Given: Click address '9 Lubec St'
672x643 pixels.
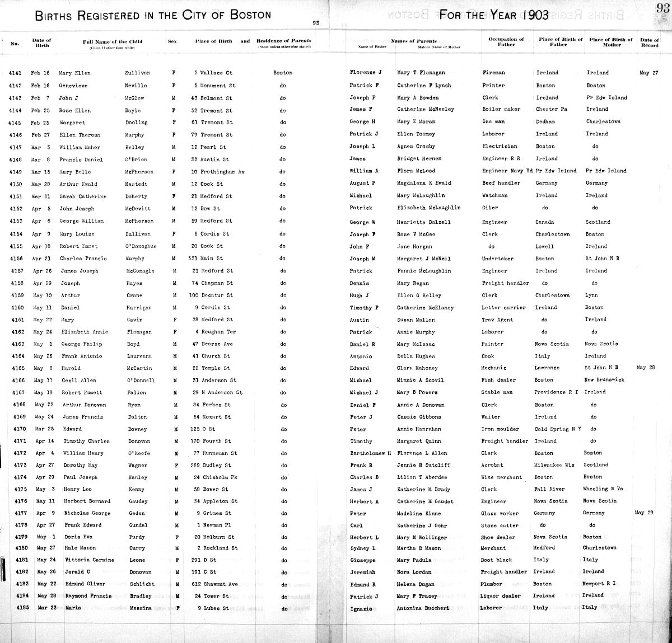Looking at the screenshot, I should [x=213, y=608].
